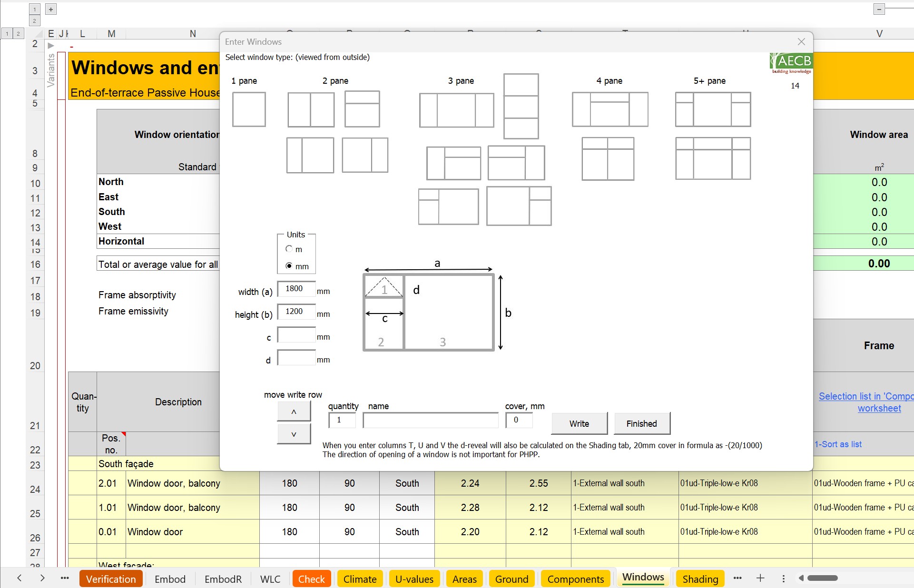Move write row up with arrow button

point(294,412)
